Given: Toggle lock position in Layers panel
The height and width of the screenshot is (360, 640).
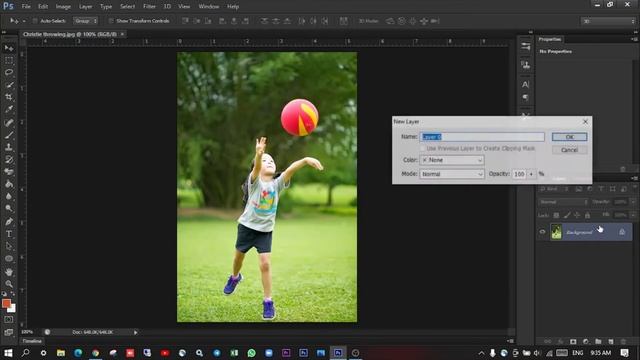Looking at the screenshot, I should click(x=577, y=215).
